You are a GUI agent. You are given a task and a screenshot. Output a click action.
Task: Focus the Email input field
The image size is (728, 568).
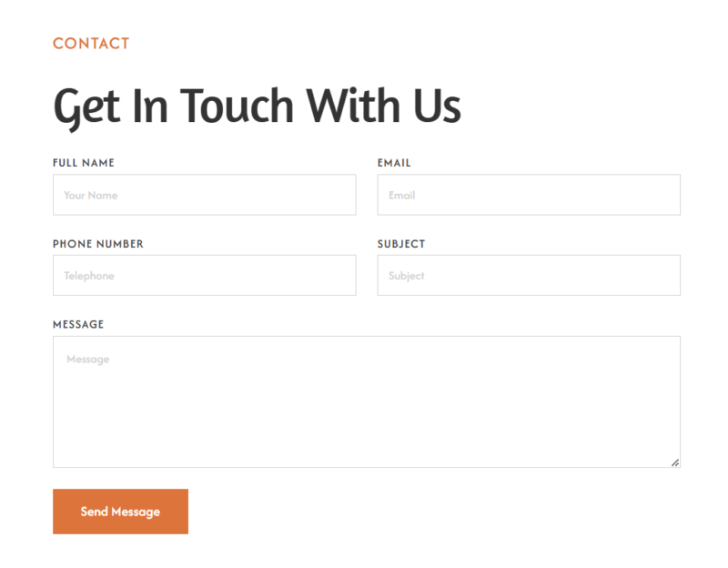pos(529,195)
